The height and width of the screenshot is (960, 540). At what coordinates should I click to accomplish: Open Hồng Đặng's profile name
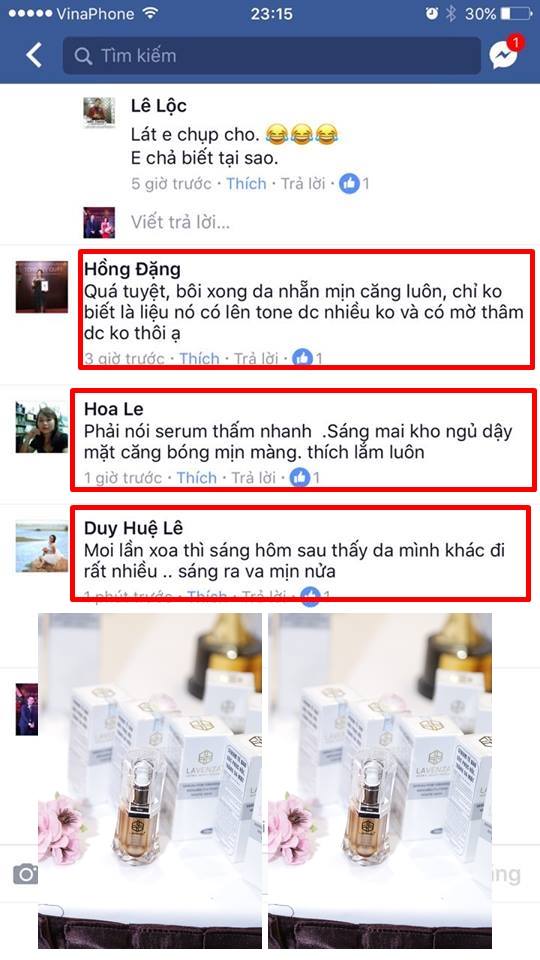click(132, 269)
